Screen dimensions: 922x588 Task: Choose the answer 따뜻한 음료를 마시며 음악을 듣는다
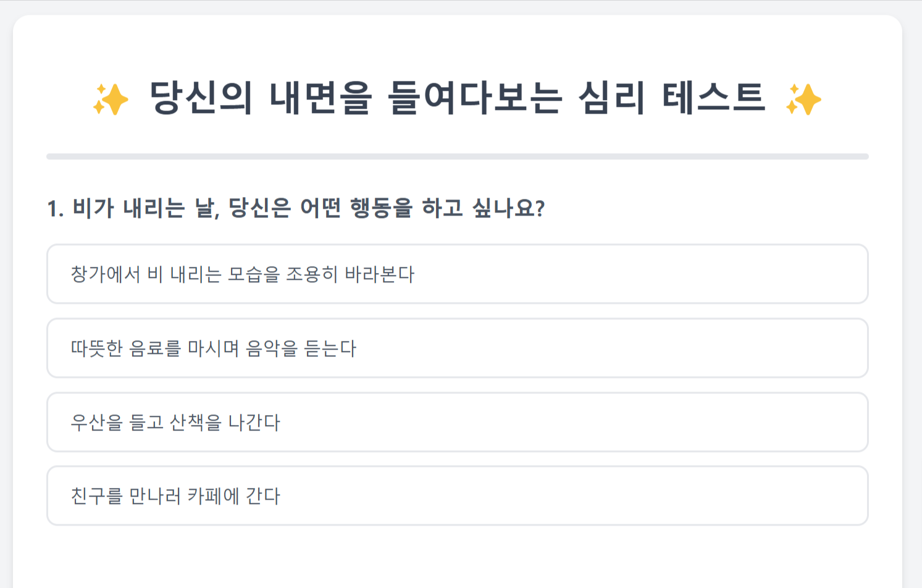457,348
